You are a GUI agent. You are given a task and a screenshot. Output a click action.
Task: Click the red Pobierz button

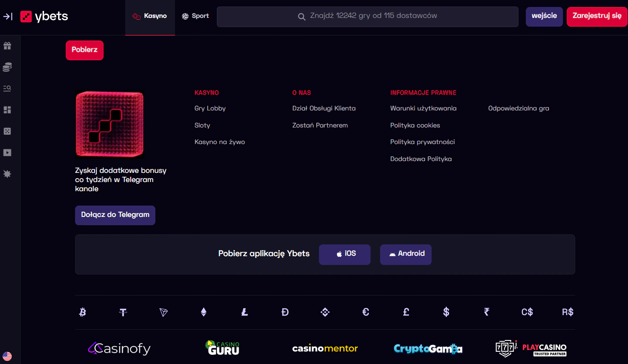(x=85, y=50)
